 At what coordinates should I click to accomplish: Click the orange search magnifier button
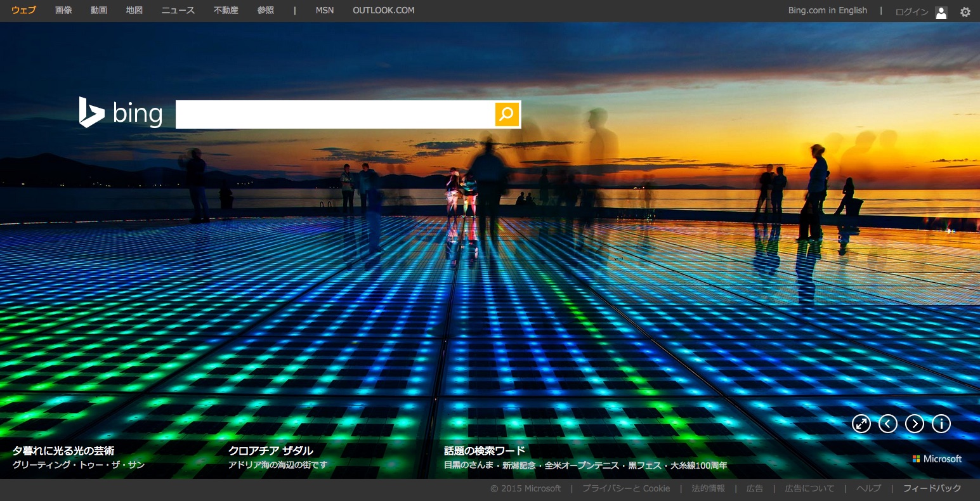click(x=507, y=114)
